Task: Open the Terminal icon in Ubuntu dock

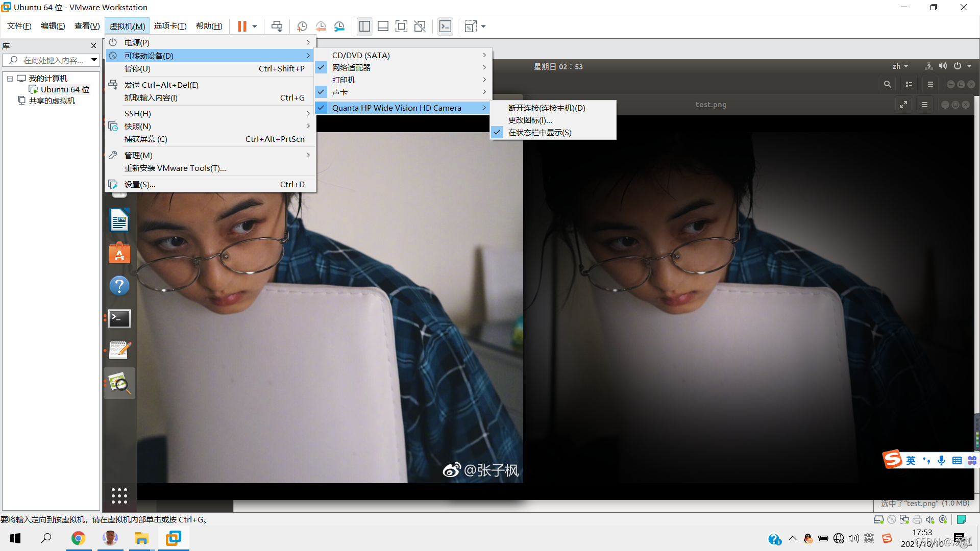Action: coord(119,318)
